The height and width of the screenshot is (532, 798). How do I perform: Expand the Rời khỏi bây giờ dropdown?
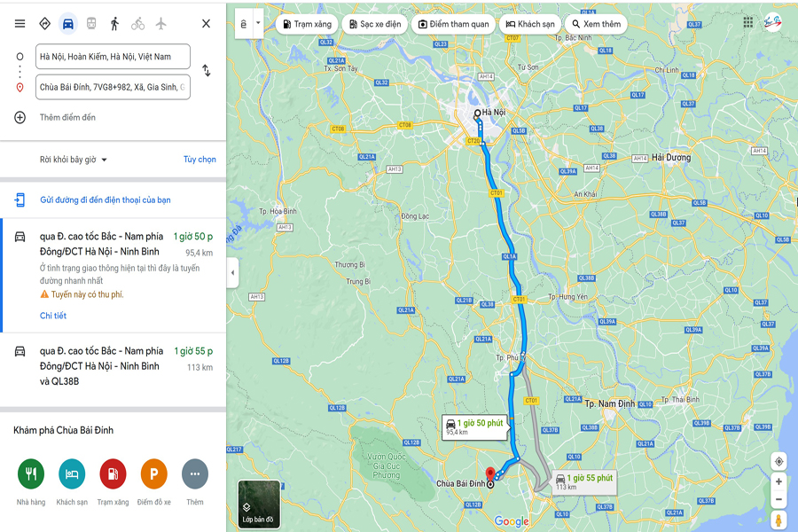tap(74, 160)
